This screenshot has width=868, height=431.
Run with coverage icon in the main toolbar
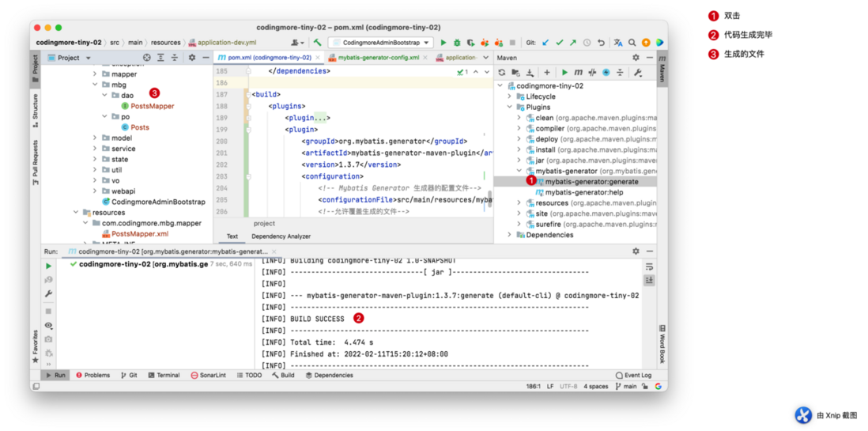coord(471,43)
